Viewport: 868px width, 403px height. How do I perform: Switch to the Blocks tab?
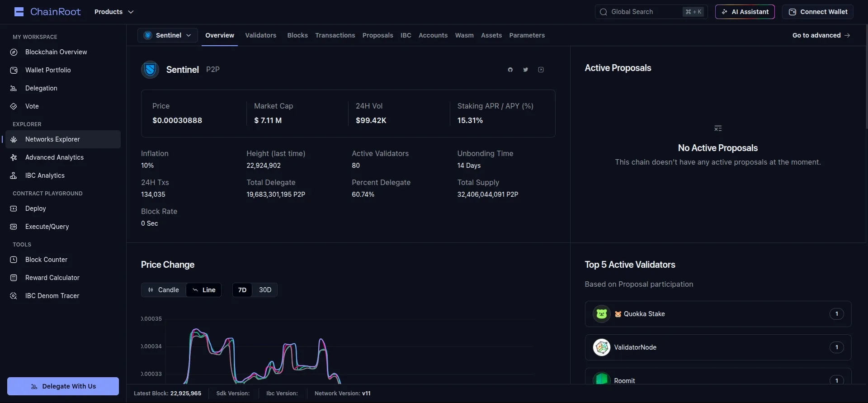pyautogui.click(x=297, y=35)
